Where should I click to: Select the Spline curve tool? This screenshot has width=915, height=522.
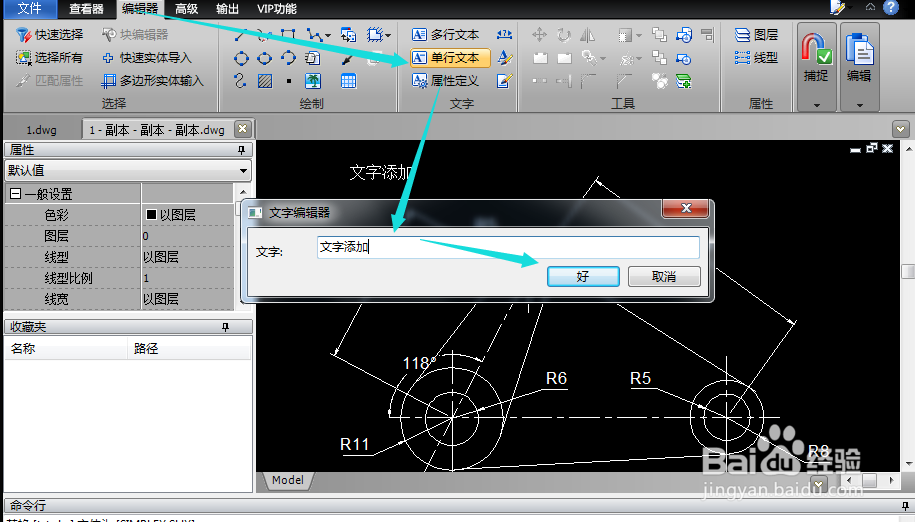click(240, 81)
